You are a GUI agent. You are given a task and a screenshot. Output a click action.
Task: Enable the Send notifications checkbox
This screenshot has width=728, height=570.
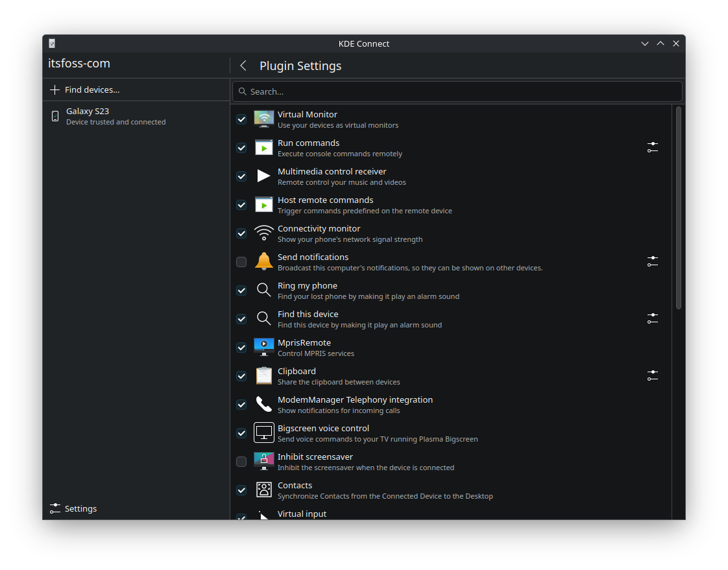click(x=241, y=262)
